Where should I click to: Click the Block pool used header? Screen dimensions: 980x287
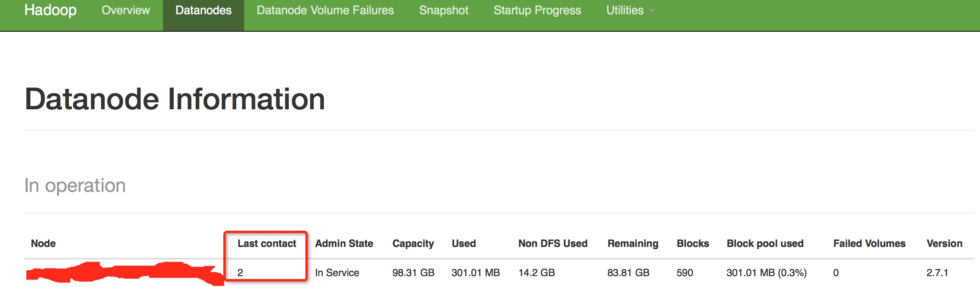tap(765, 244)
